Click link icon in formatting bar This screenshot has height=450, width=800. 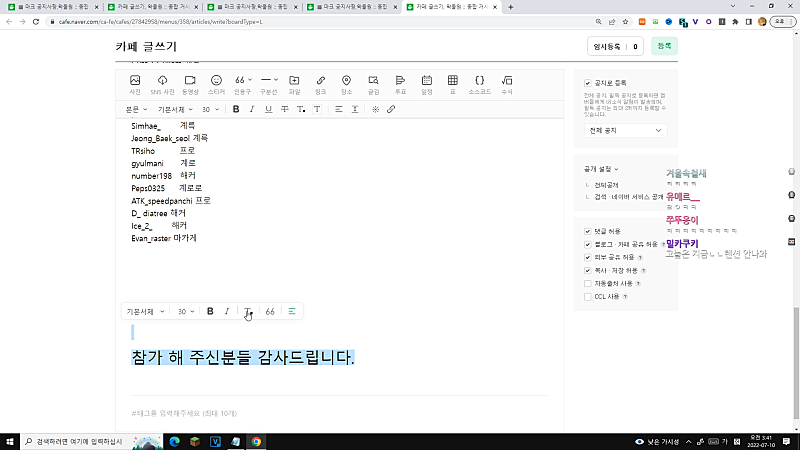pyautogui.click(x=391, y=109)
